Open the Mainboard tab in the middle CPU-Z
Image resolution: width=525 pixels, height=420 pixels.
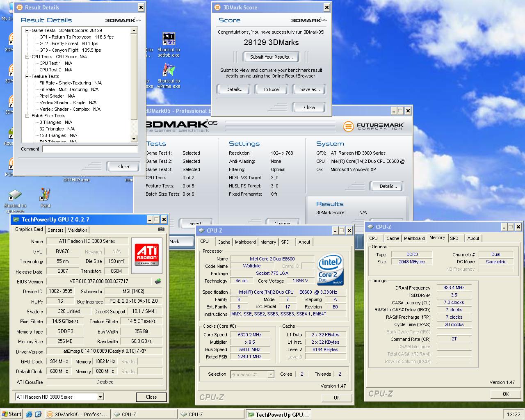pyautogui.click(x=245, y=242)
